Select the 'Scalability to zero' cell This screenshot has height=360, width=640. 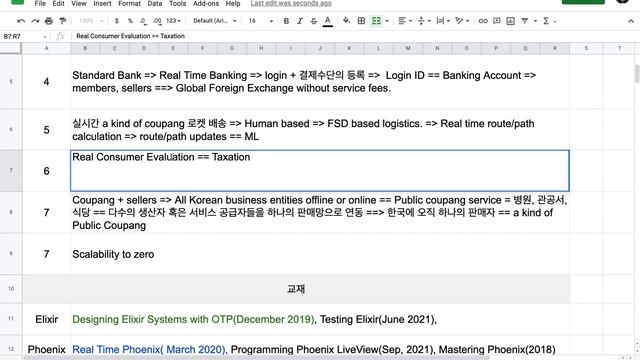(x=320, y=253)
